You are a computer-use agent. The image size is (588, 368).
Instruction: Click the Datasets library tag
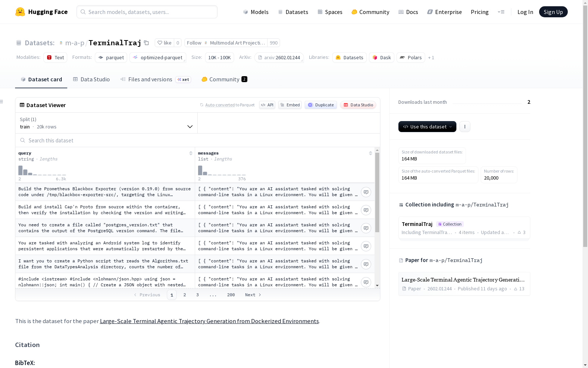[x=349, y=57]
